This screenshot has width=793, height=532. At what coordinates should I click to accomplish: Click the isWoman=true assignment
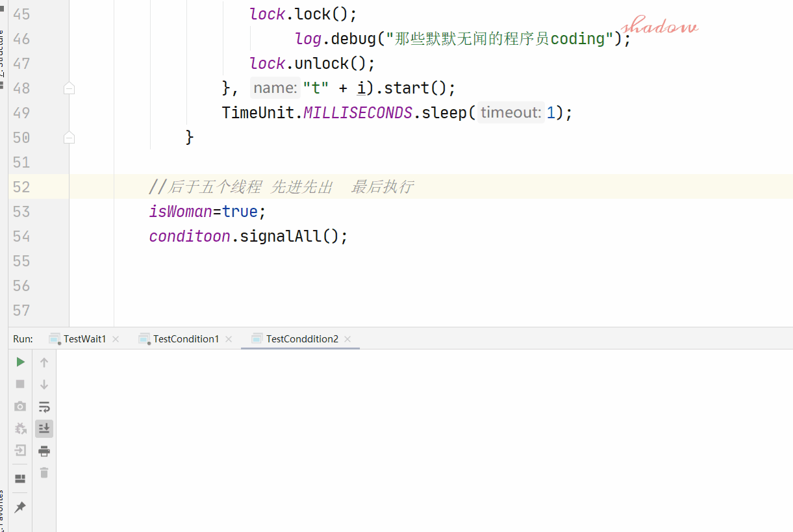tap(208, 212)
